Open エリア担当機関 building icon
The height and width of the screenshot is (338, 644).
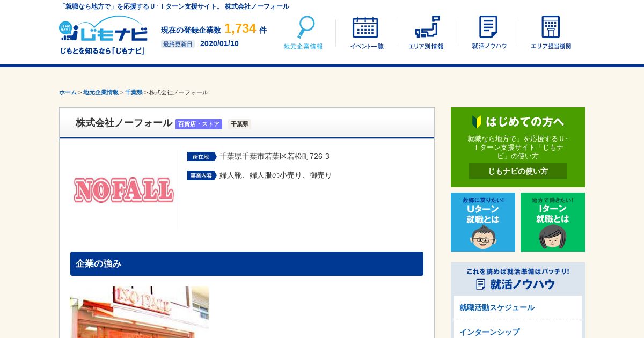(x=551, y=32)
